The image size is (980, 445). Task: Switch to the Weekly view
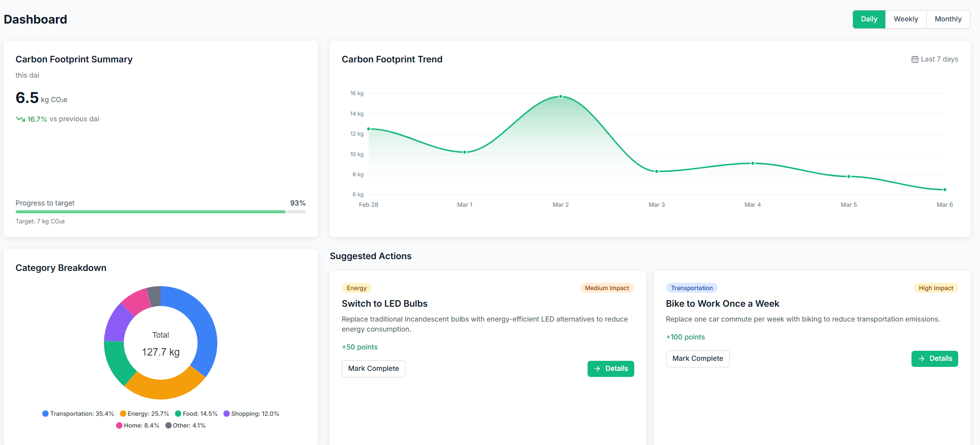905,19
